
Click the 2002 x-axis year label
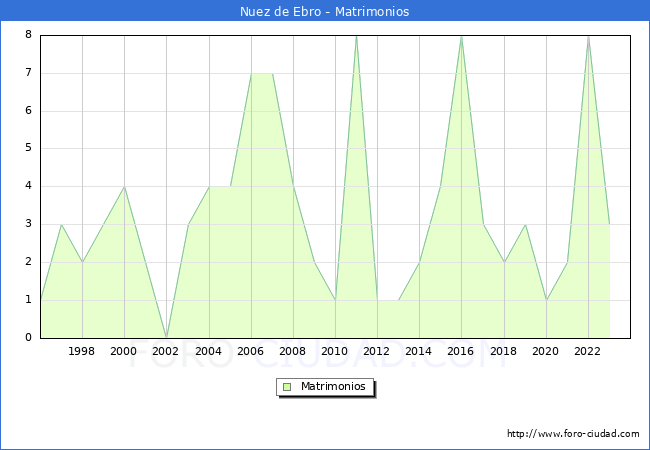click(166, 352)
